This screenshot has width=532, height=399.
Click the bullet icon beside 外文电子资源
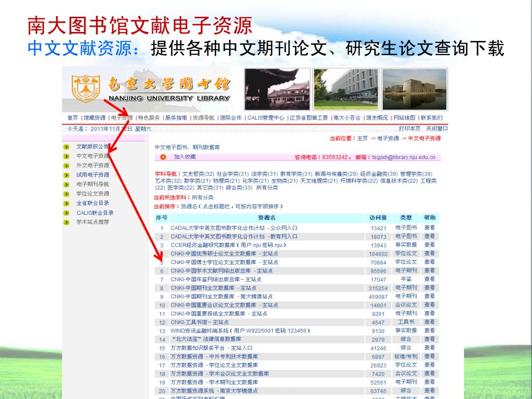coord(66,166)
